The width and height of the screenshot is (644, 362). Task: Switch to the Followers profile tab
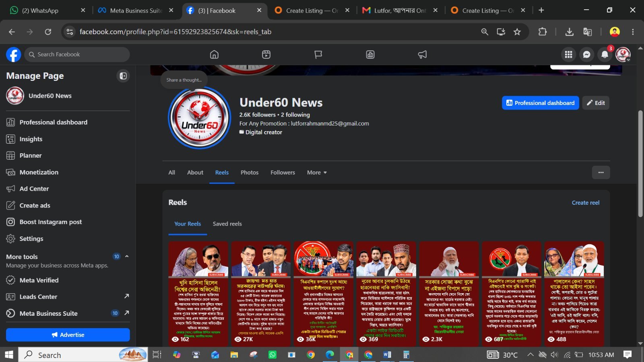click(283, 172)
